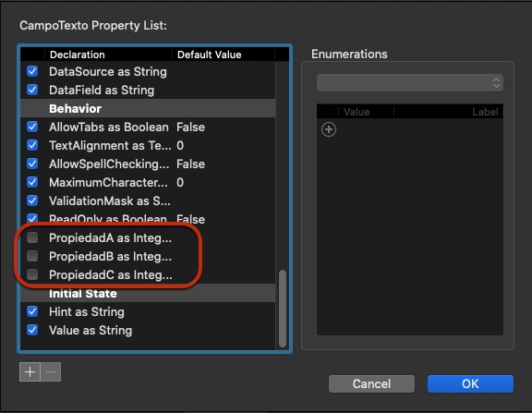Click the Default Value column header
532x413 pixels.
[x=224, y=55]
